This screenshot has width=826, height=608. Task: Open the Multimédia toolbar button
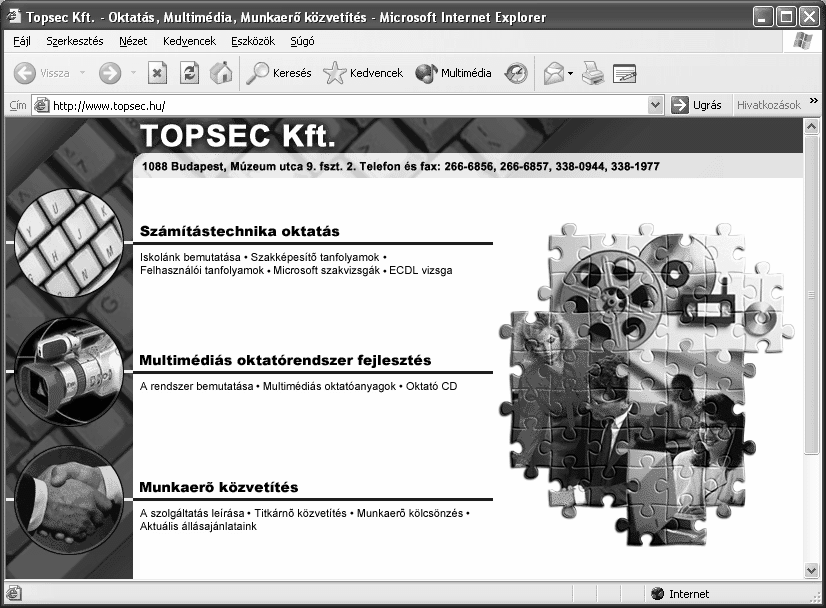453,73
